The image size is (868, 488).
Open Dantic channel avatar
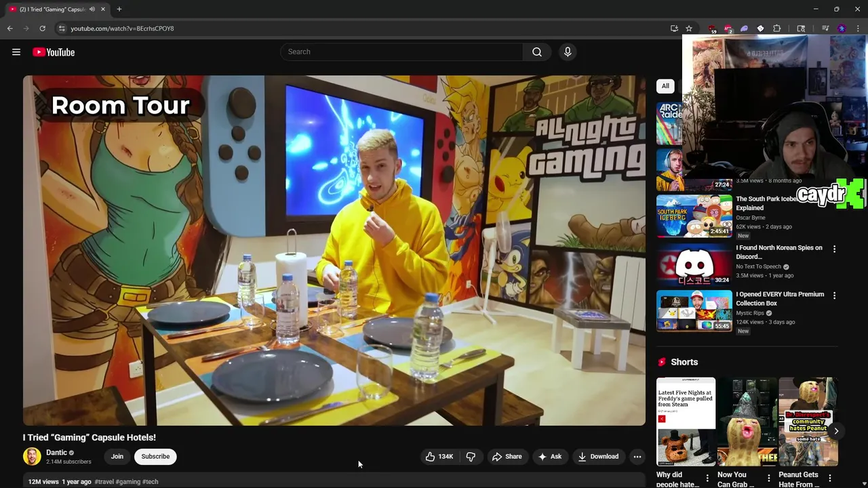pyautogui.click(x=32, y=456)
